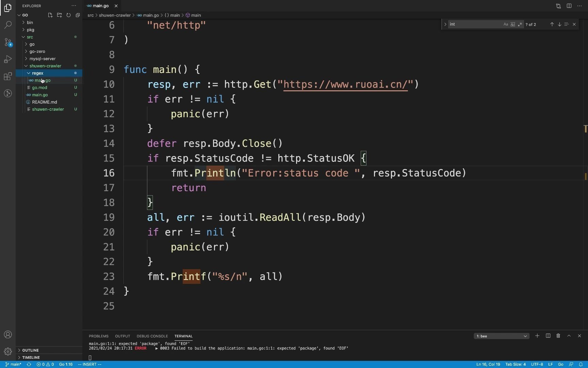Collapse all folders in Explorer
The height and width of the screenshot is (368, 588).
pyautogui.click(x=78, y=15)
